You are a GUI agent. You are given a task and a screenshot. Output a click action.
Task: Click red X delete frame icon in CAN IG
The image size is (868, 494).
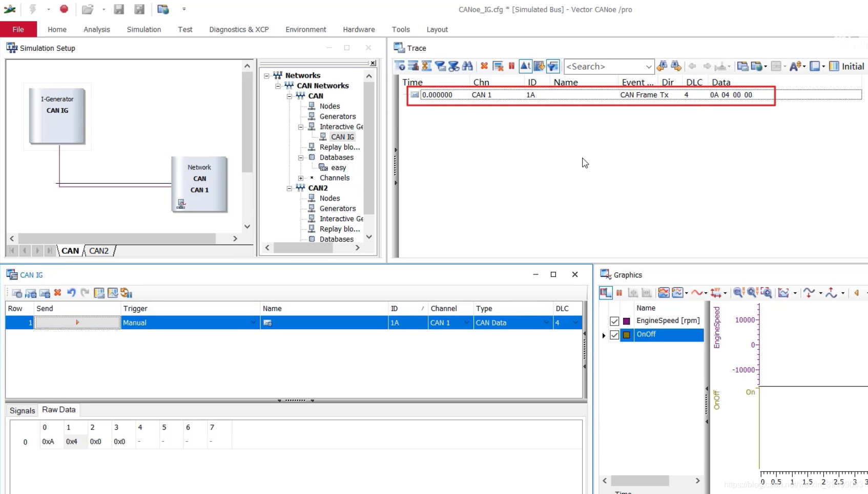tap(57, 293)
